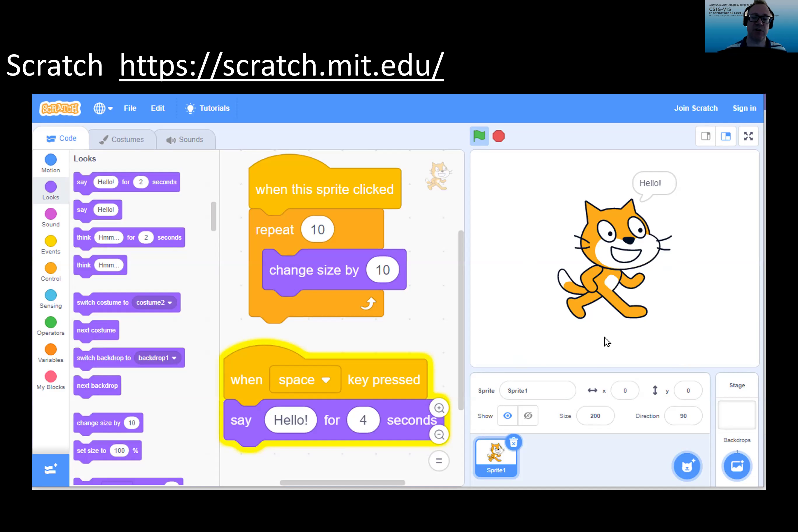The width and height of the screenshot is (798, 532).
Task: Click the Hello! field in workspace say block
Action: pos(291,420)
